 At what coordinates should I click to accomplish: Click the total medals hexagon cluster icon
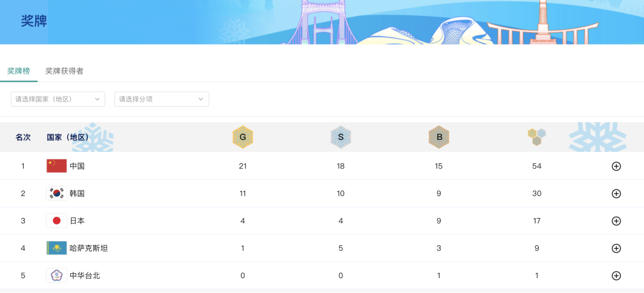point(537,137)
